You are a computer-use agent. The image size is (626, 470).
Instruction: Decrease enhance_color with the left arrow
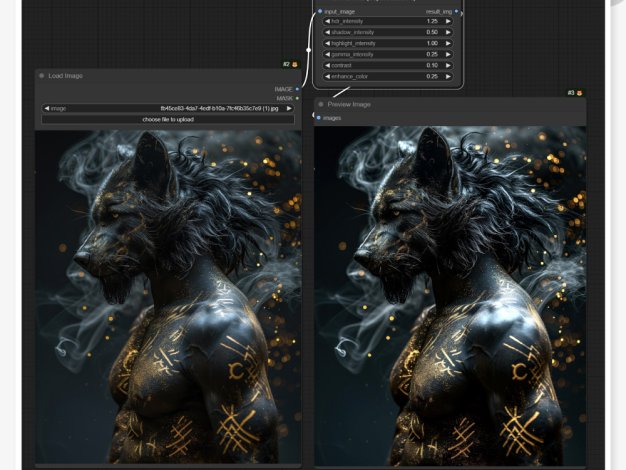pyautogui.click(x=327, y=76)
